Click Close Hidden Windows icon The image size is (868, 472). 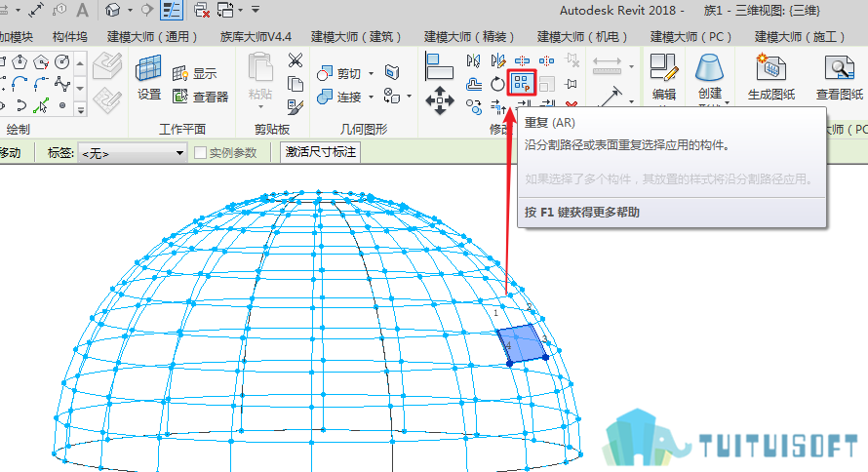202,10
